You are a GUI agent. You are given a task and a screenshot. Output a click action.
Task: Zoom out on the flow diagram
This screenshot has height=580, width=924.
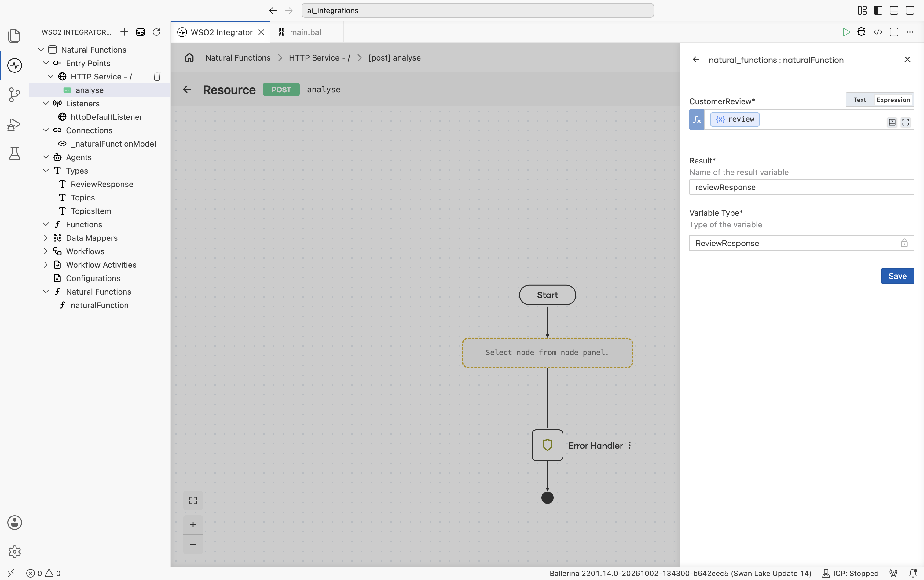[x=193, y=544]
